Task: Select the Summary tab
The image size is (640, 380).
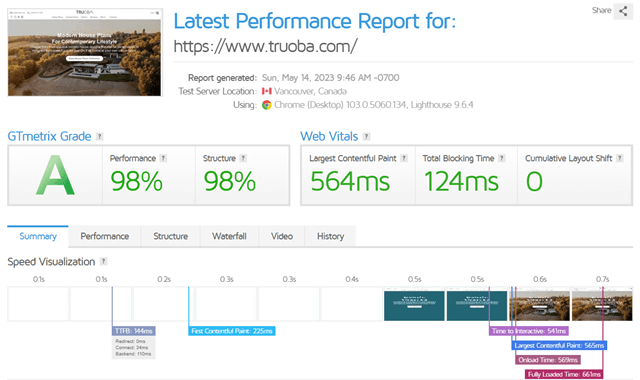Action: 38,236
